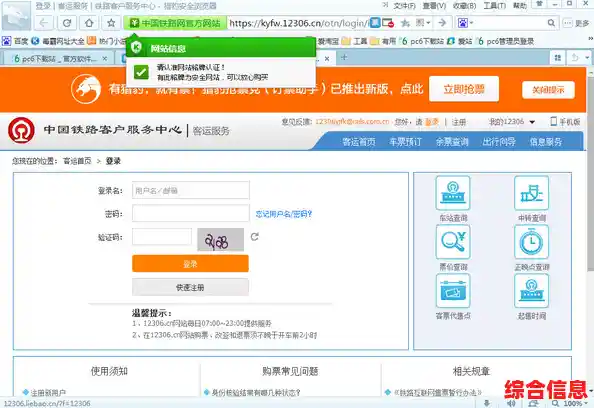594x408 pixels.
Task: Click the 忘记用户名/密码? link
Action: pyautogui.click(x=283, y=214)
